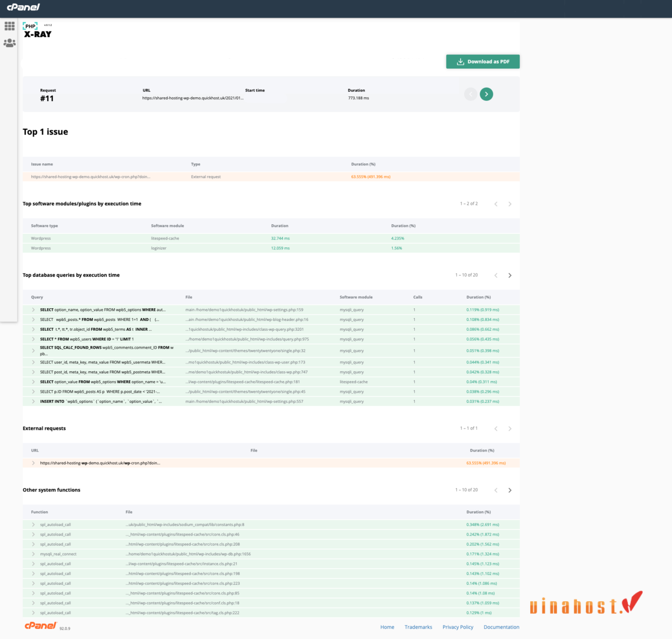The height and width of the screenshot is (639, 672).
Task: Click previous-page arrow for top software modules
Action: pos(496,204)
